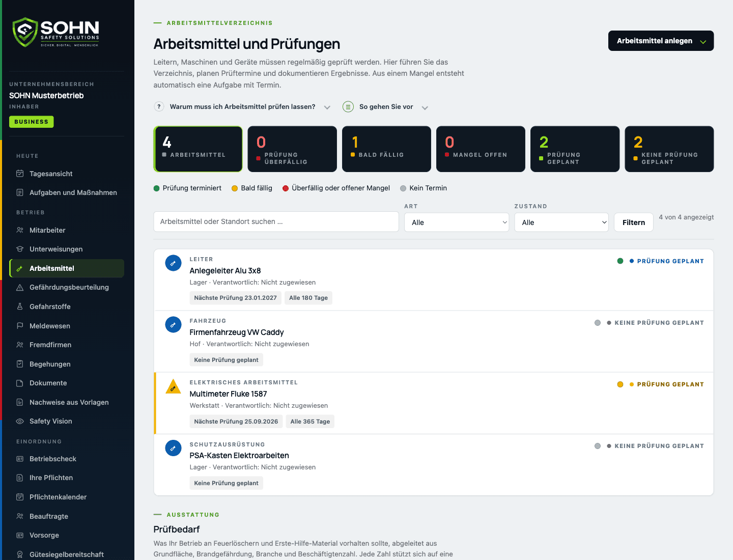This screenshot has height=560, width=733.
Task: Click 'Keine Prüfung geplant' tag under Firmenfahrzeug
Action: (x=226, y=360)
